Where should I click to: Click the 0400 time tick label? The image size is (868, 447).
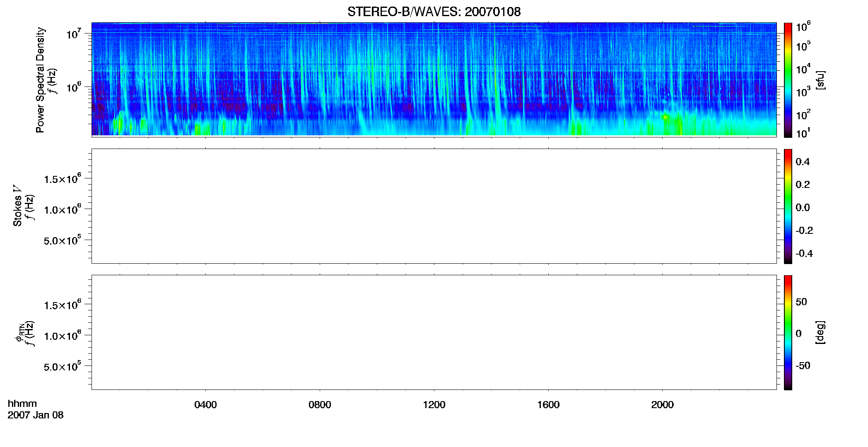pyautogui.click(x=205, y=405)
